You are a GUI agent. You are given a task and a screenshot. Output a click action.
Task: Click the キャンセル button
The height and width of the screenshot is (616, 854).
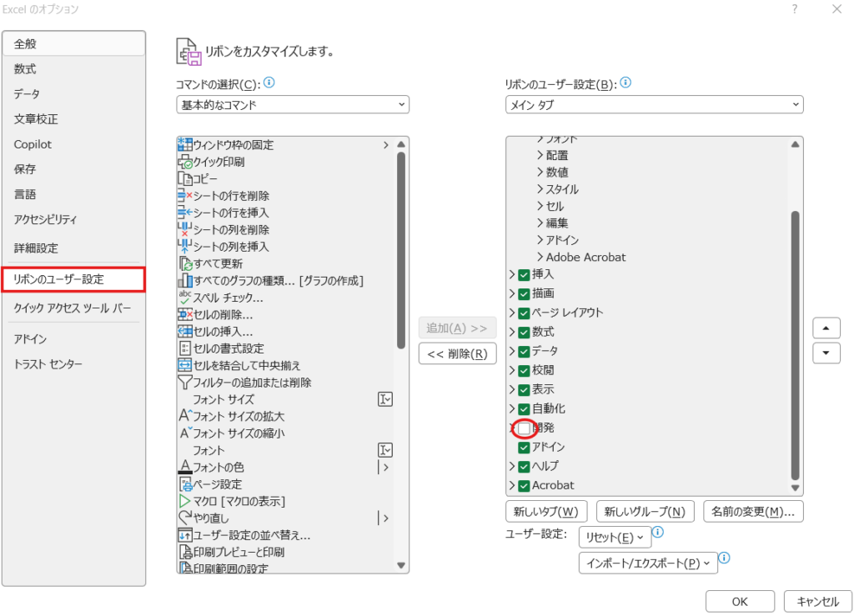pos(817,601)
